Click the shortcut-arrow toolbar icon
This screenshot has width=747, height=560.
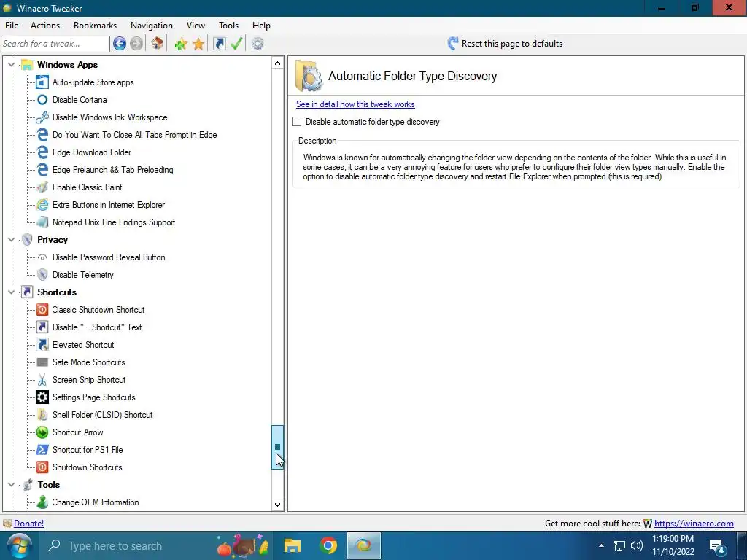click(219, 44)
